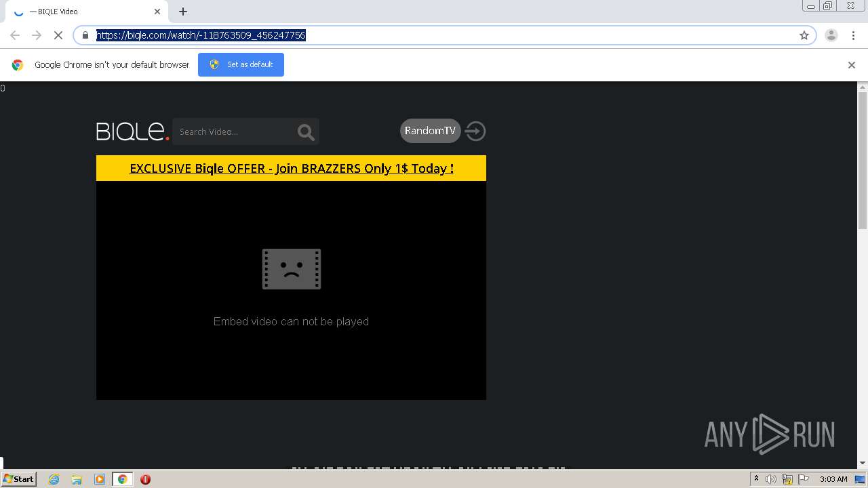Viewport: 868px width, 488px height.
Task: Click the Set as default button
Action: click(241, 64)
